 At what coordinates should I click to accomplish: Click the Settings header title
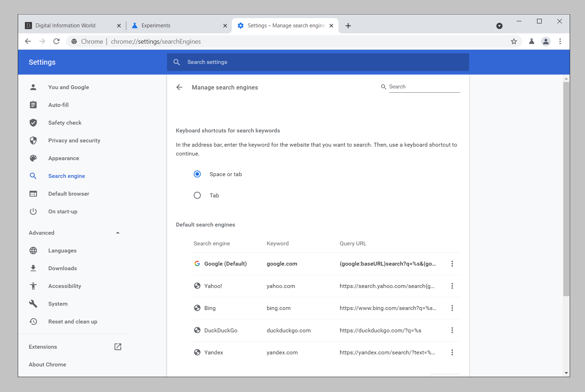(x=42, y=62)
